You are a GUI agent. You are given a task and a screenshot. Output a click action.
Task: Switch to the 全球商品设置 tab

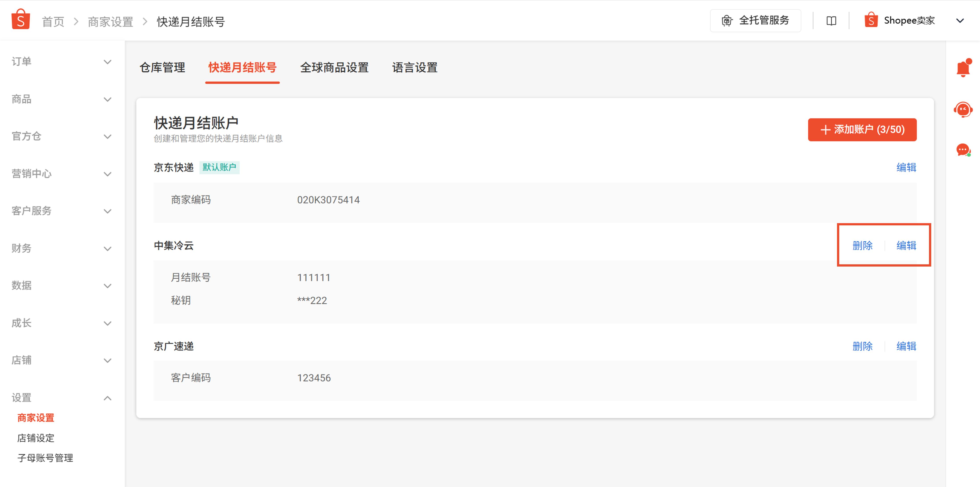[334, 68]
